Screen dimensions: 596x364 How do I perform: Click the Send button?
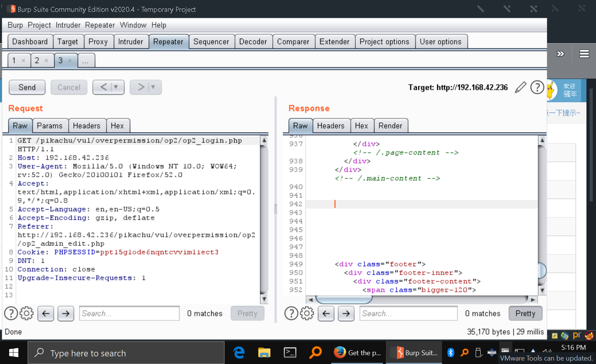pos(27,87)
